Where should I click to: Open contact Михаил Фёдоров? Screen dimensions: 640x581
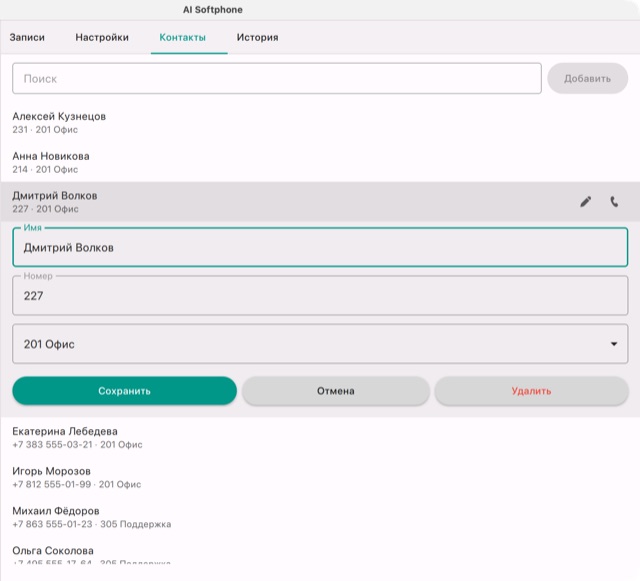click(320, 516)
